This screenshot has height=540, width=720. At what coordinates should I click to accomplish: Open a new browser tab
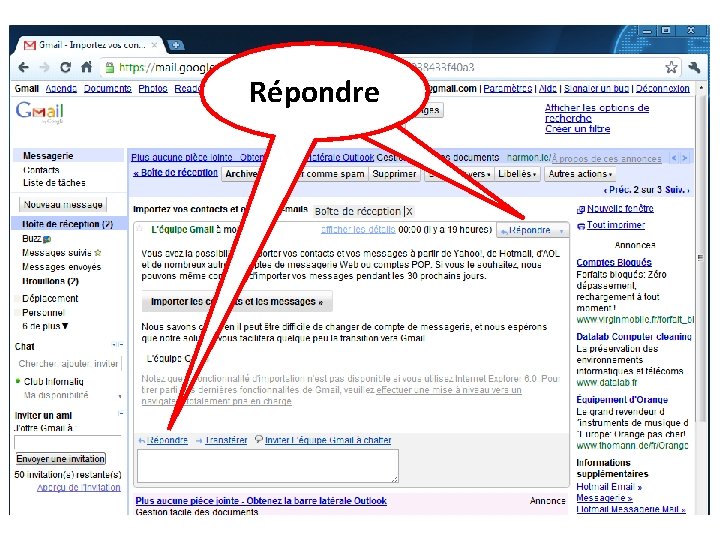click(x=175, y=45)
